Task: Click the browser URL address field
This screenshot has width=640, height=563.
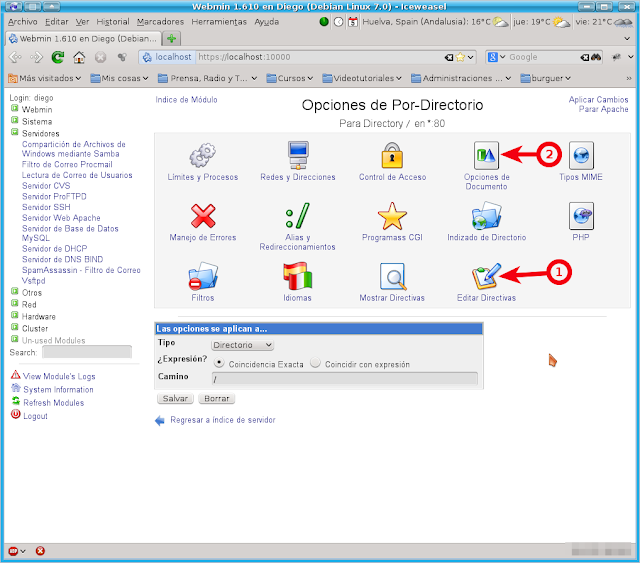Action: tap(318, 57)
